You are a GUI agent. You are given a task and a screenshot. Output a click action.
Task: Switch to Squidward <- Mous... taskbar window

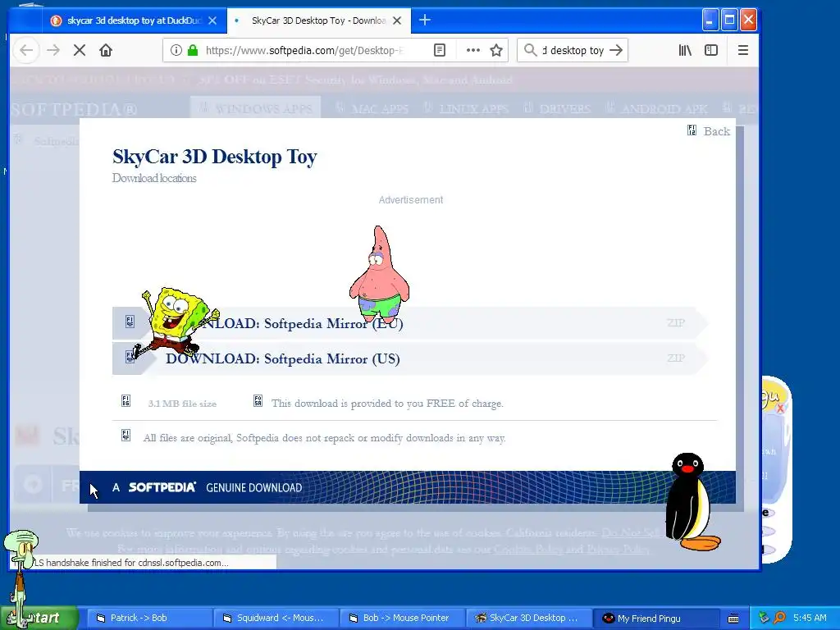coord(276,619)
